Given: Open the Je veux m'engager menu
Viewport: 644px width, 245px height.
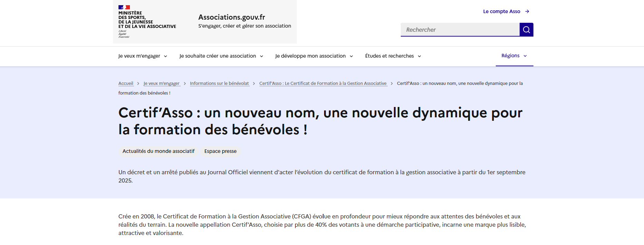Looking at the screenshot, I should [x=142, y=56].
